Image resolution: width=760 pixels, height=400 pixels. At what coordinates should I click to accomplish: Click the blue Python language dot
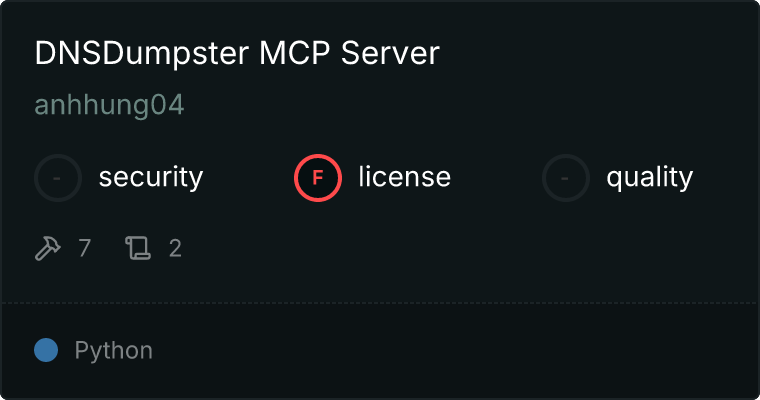pyautogui.click(x=46, y=350)
